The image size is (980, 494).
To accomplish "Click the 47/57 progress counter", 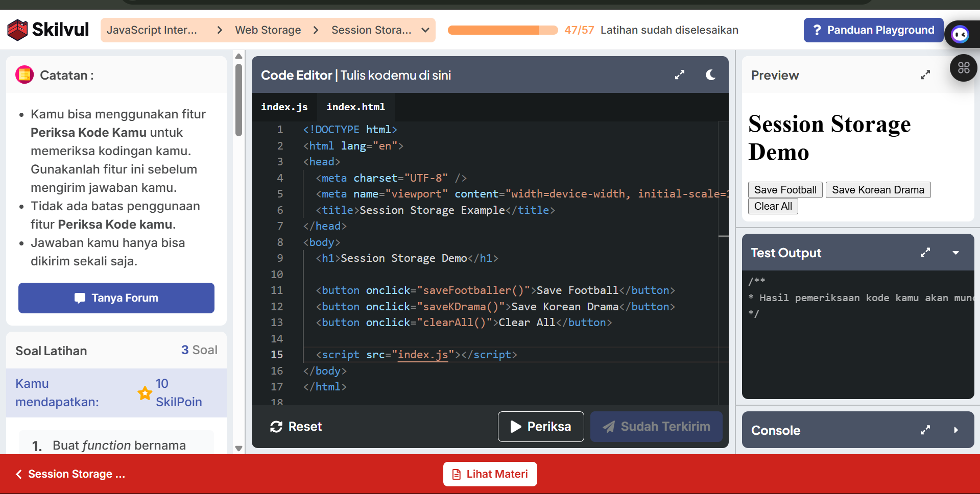I will (579, 30).
